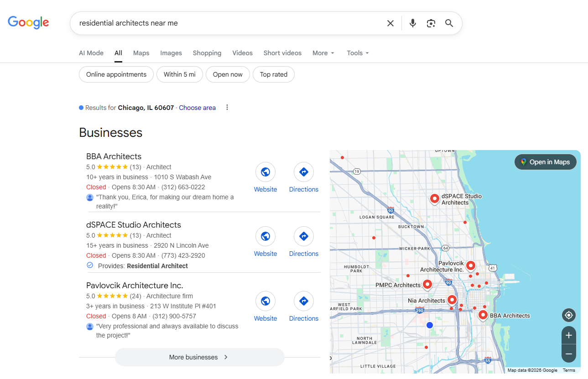Click the magnifying glass search icon
The image size is (588, 379).
coord(449,23)
